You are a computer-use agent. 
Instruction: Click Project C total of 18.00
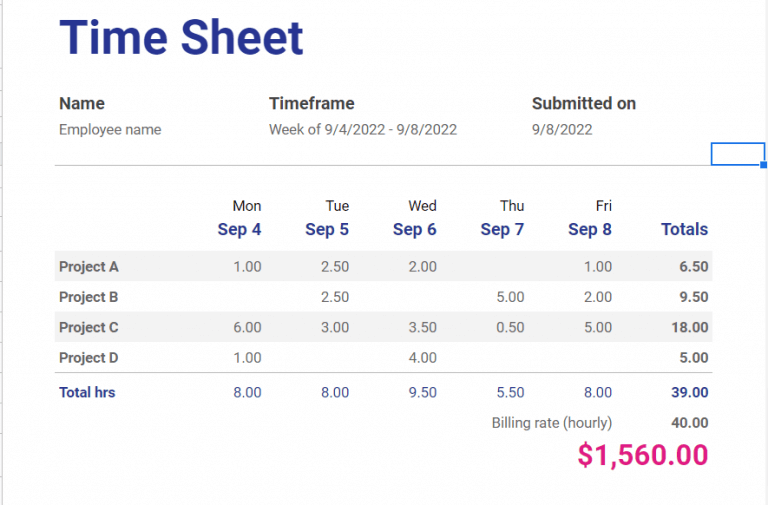690,327
